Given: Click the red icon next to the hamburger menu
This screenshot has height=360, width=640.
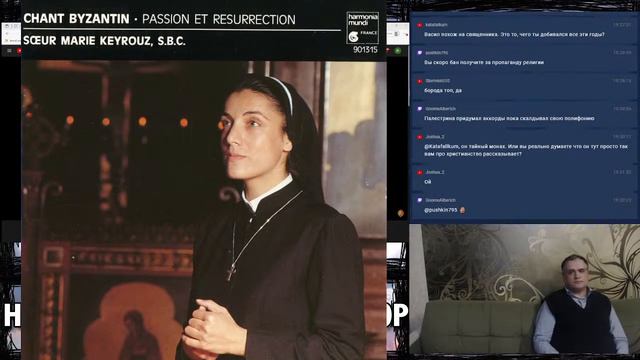Looking at the screenshot, I should [x=19, y=51].
